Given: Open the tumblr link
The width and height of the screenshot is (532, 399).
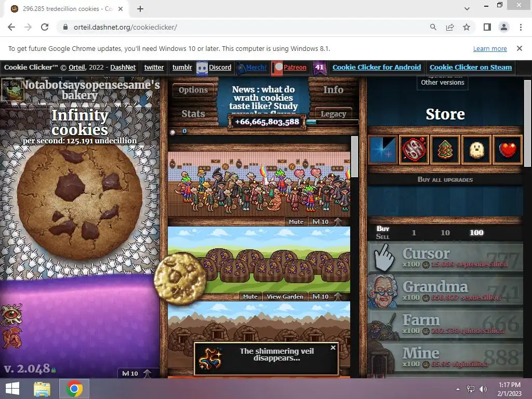Looking at the screenshot, I should click(x=182, y=67).
